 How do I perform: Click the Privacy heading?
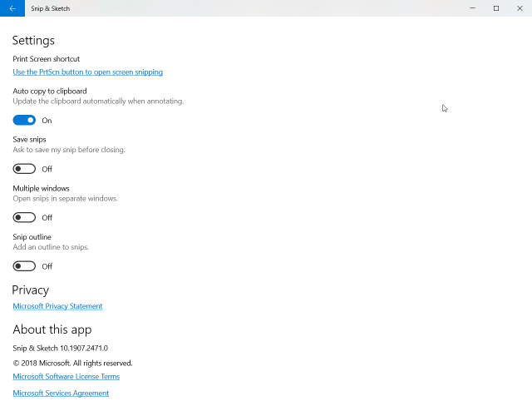point(31,290)
